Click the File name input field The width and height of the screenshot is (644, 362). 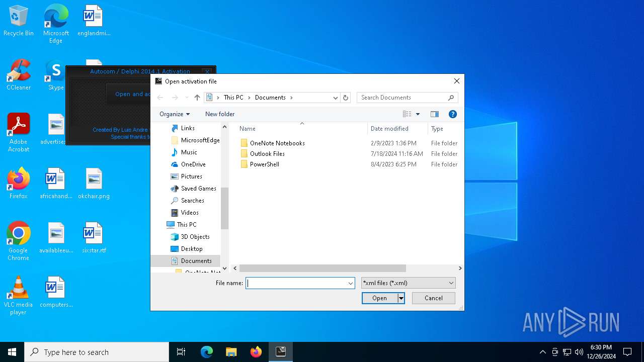(296, 283)
